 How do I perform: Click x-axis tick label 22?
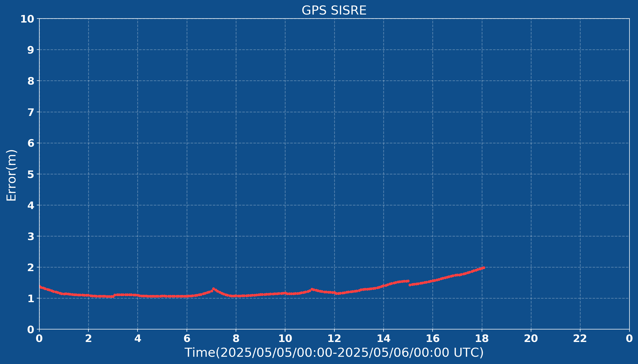coord(580,339)
